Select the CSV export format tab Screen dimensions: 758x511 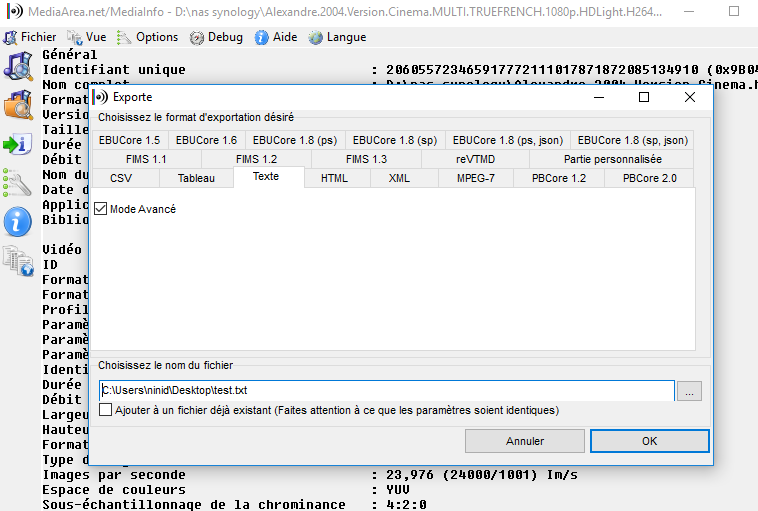click(121, 178)
